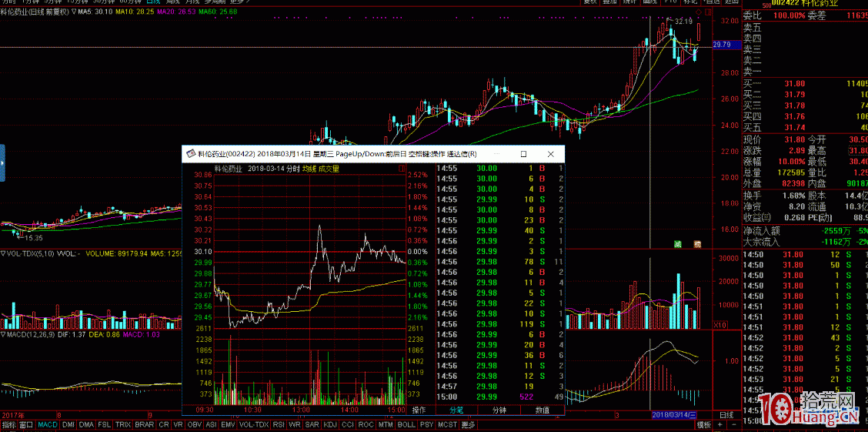Viewport: 868px width, 432px height.
Task: Expand the collapsed left side panel handle
Action: pyautogui.click(x=2, y=162)
